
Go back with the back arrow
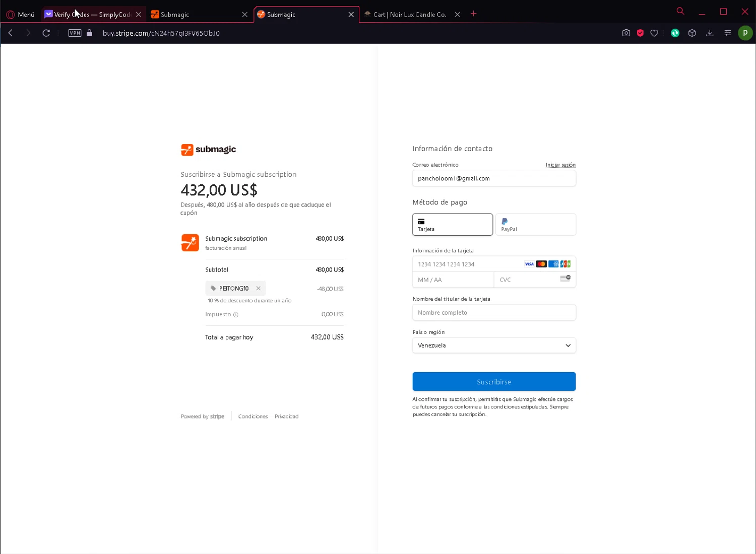[11, 33]
